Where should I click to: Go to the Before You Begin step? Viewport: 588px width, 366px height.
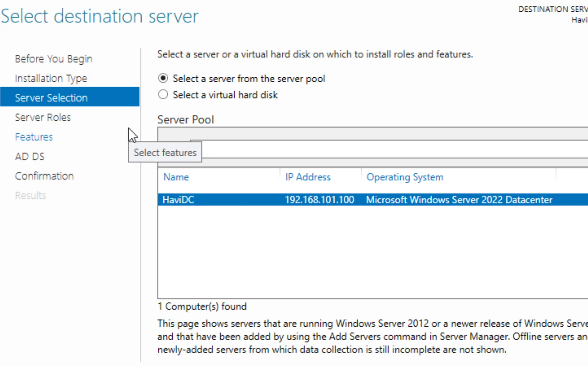54,59
